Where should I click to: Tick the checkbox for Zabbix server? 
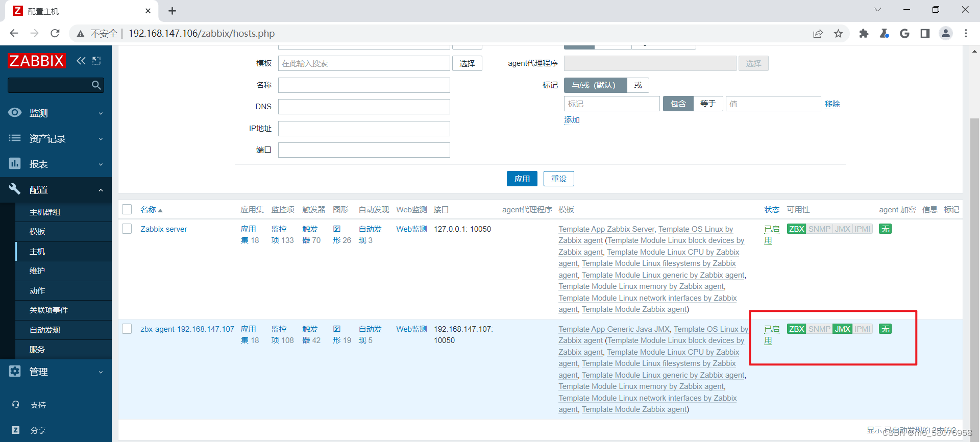click(127, 229)
